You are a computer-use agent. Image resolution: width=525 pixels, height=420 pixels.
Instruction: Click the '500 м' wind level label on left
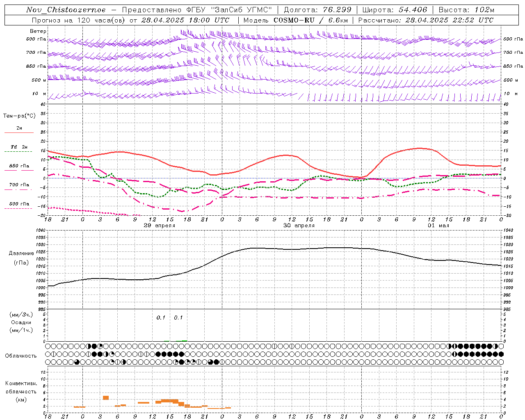tap(39, 80)
